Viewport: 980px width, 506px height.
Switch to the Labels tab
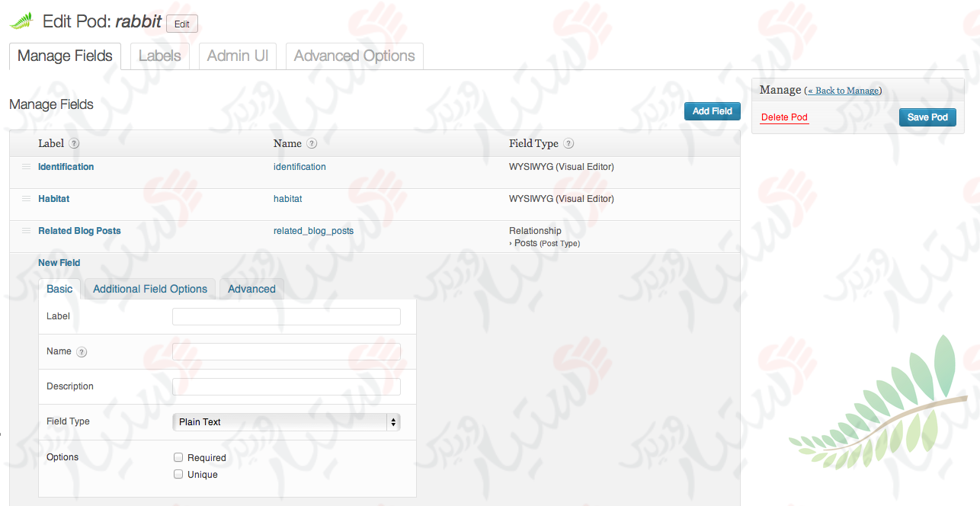pyautogui.click(x=160, y=56)
